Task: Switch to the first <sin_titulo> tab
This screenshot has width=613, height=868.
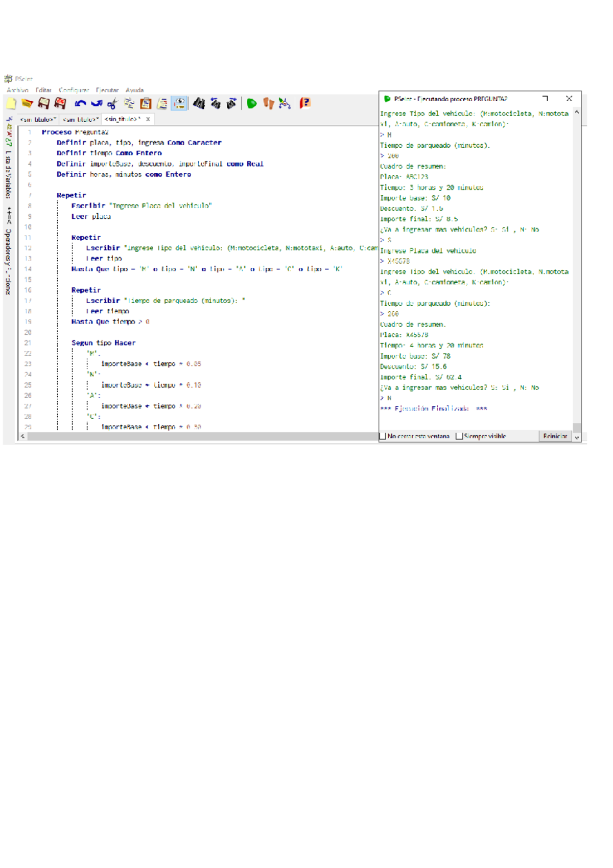Action: tap(37, 120)
